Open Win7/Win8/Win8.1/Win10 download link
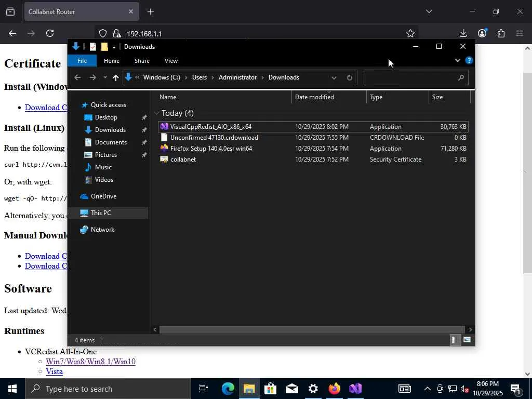This screenshot has width=532, height=399. (x=90, y=362)
